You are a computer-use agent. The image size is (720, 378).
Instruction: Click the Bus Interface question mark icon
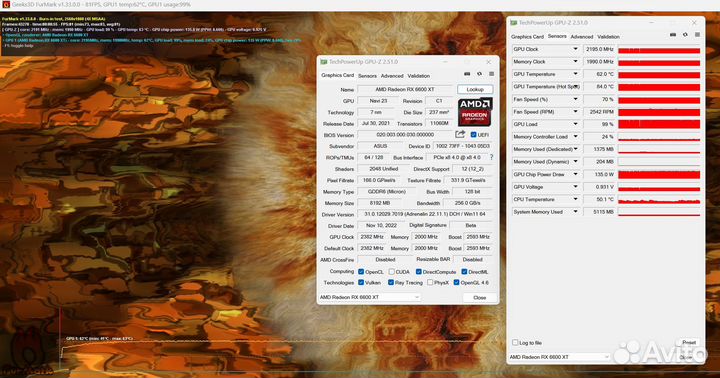[x=491, y=157]
